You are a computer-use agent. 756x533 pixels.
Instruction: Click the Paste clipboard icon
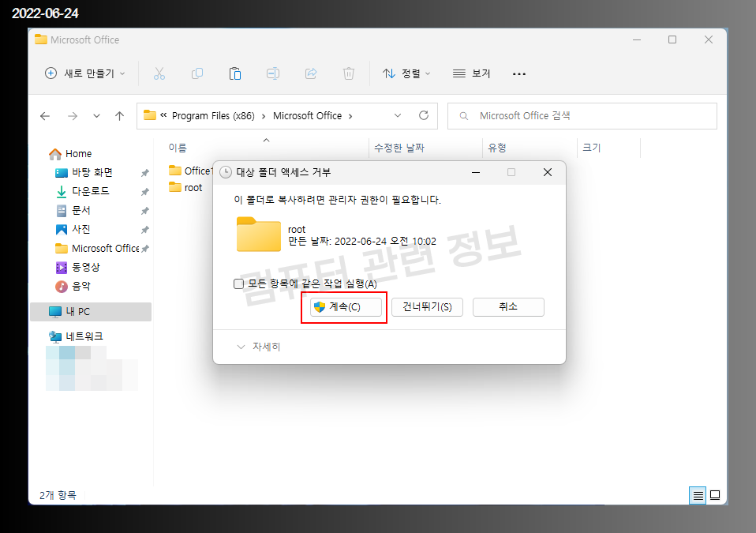(x=235, y=73)
